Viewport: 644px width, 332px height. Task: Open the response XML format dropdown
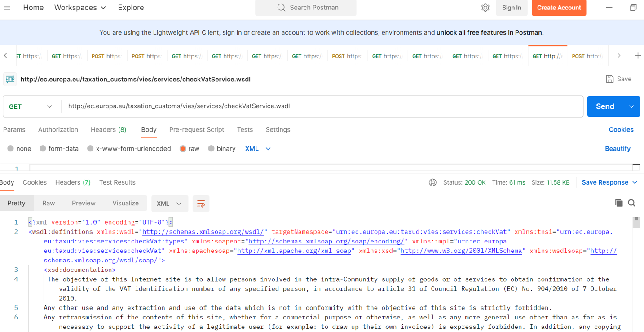[x=169, y=204]
